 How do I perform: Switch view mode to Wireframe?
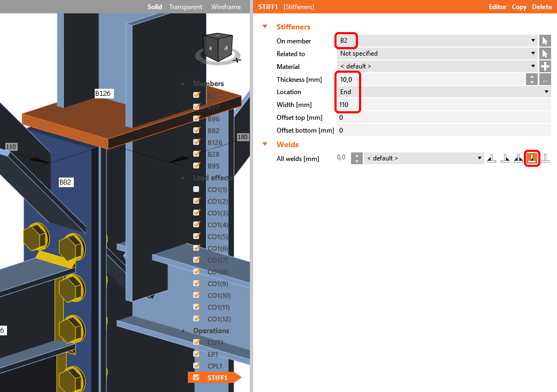point(226,7)
